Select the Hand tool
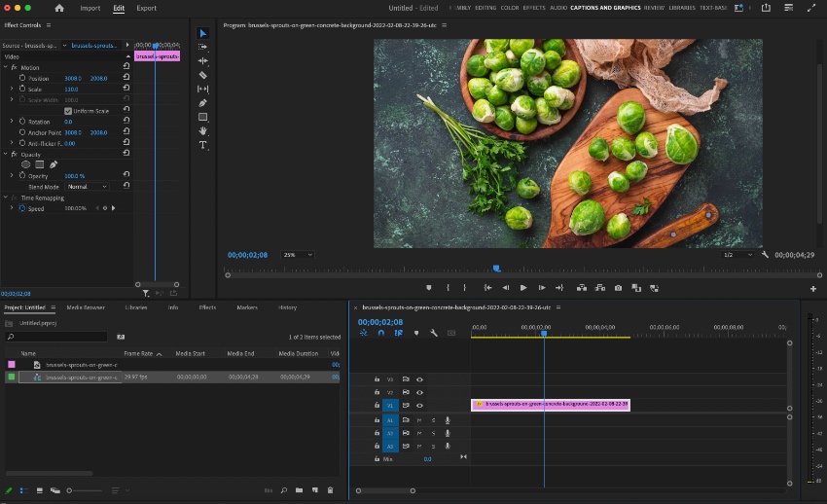The height and width of the screenshot is (504, 827). (203, 130)
